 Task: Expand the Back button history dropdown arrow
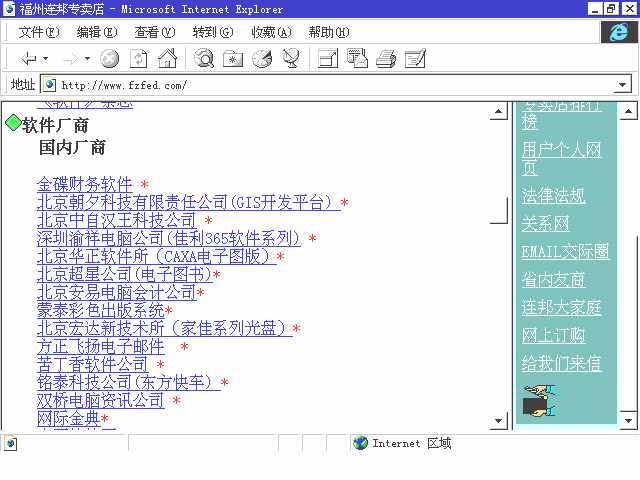[x=46, y=59]
